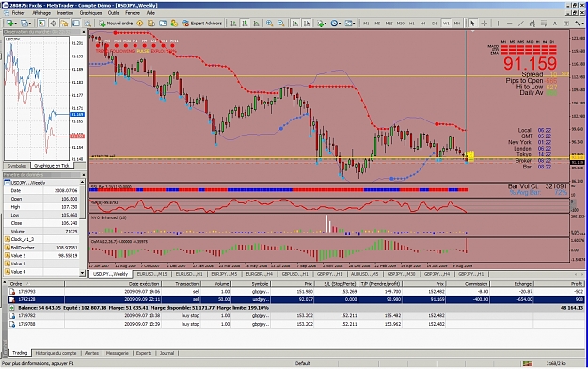The height and width of the screenshot is (369, 588).
Task: Switch to Graphique en Tick tab
Action: point(52,166)
